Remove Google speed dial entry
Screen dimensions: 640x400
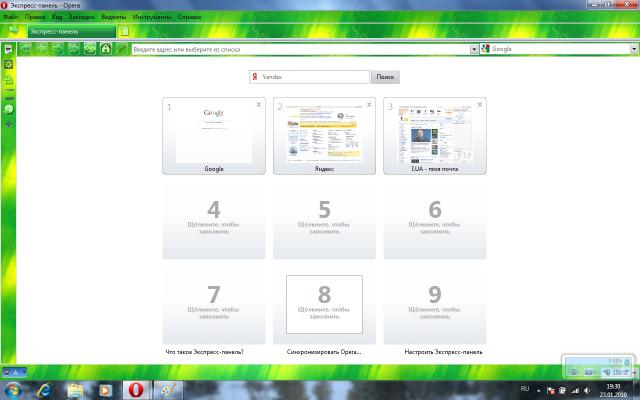coord(258,105)
